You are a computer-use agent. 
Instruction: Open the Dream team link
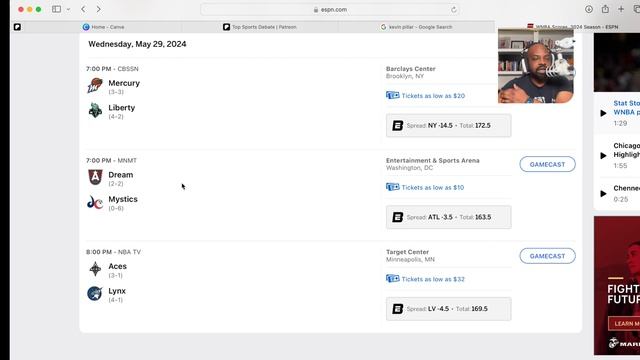[x=121, y=175]
